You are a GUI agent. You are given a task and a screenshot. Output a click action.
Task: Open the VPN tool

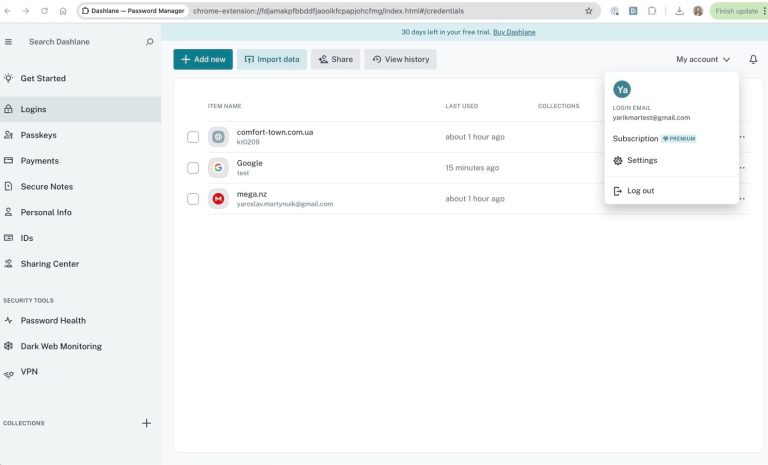80,372
